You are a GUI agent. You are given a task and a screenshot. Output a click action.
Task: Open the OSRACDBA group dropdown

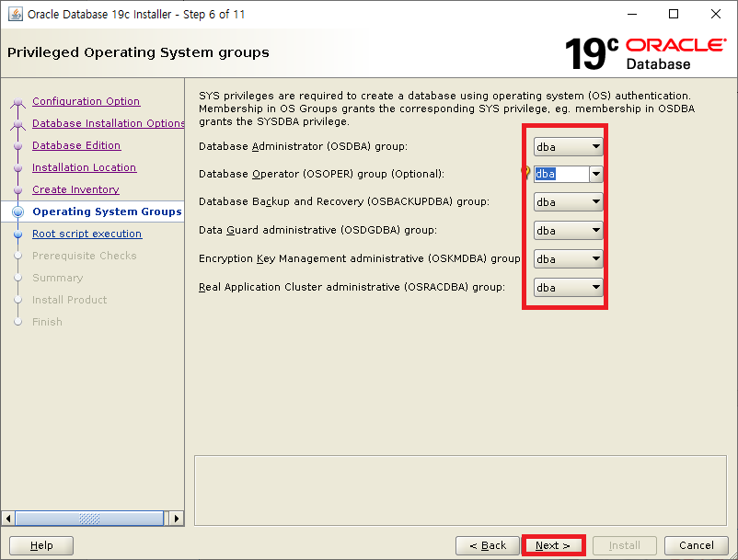(x=568, y=287)
